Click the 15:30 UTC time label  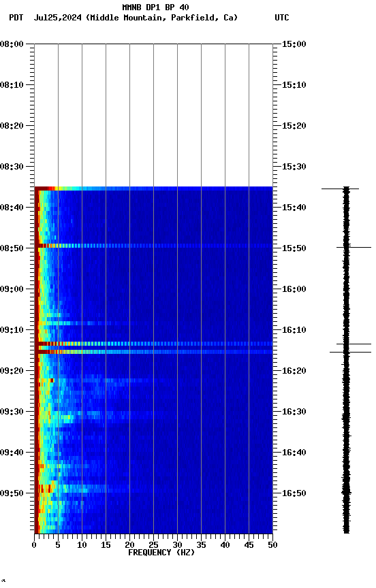pos(294,167)
